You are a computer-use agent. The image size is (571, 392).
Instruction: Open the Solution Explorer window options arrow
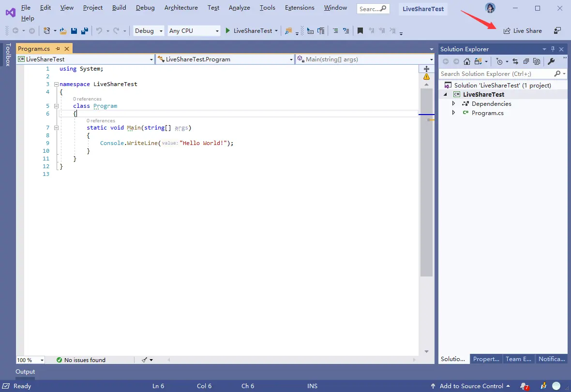(x=544, y=49)
